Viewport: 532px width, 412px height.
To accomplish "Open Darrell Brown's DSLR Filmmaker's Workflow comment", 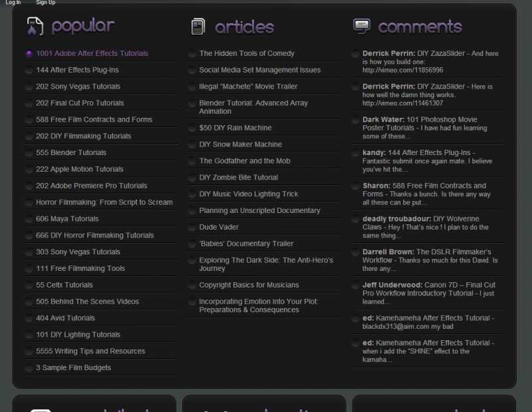I will coord(430,260).
